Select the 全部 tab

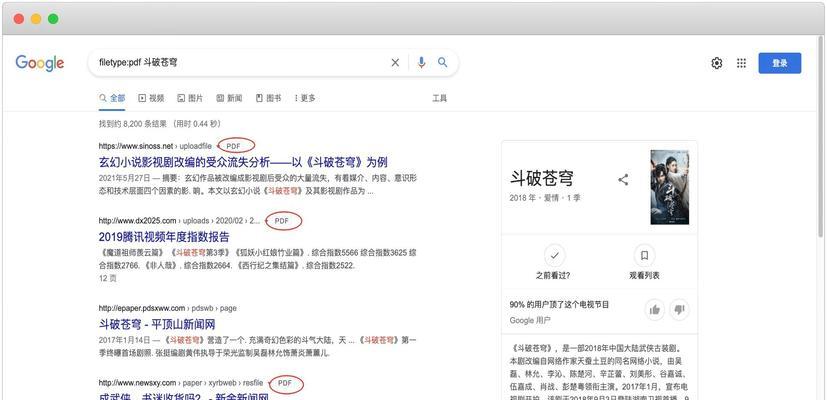pos(112,98)
